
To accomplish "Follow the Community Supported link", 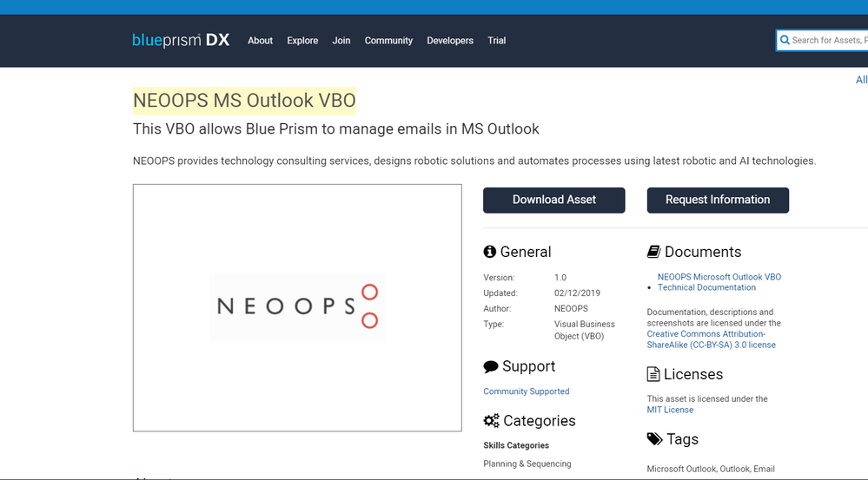I will [x=527, y=391].
